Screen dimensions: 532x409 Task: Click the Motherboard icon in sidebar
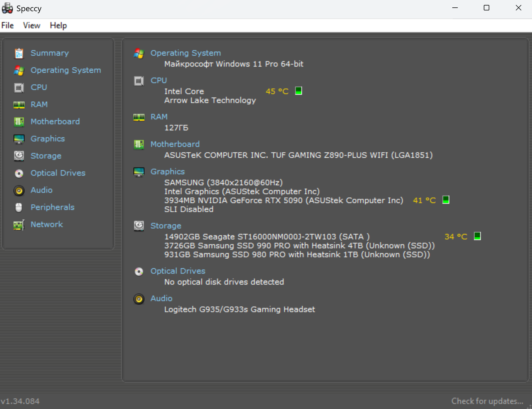tap(19, 122)
